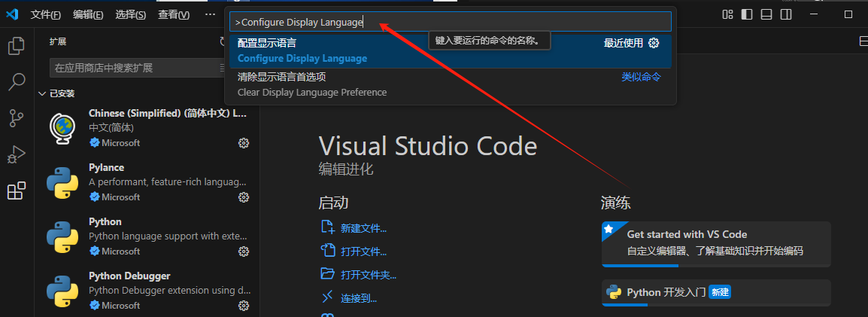Click the 打开文件... link

(364, 251)
